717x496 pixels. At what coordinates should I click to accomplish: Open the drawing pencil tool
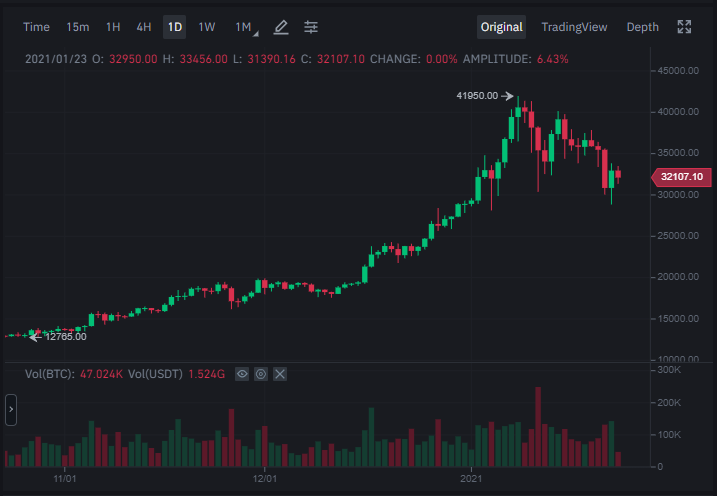coord(281,27)
